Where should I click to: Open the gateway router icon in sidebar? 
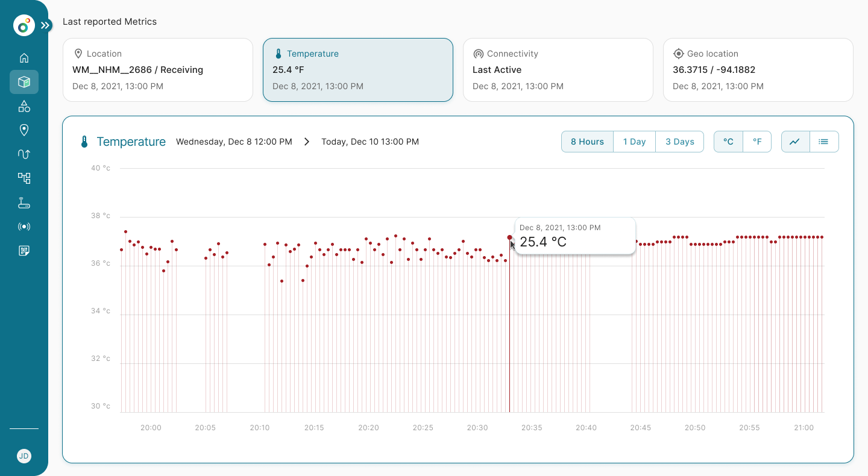[24, 202]
